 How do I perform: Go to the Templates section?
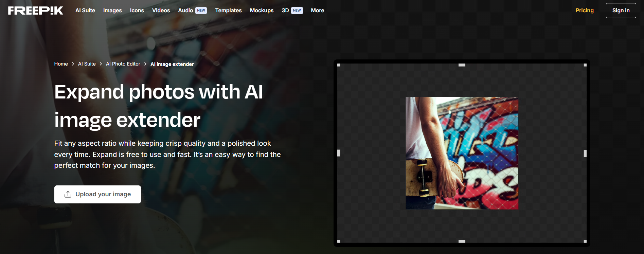(228, 11)
